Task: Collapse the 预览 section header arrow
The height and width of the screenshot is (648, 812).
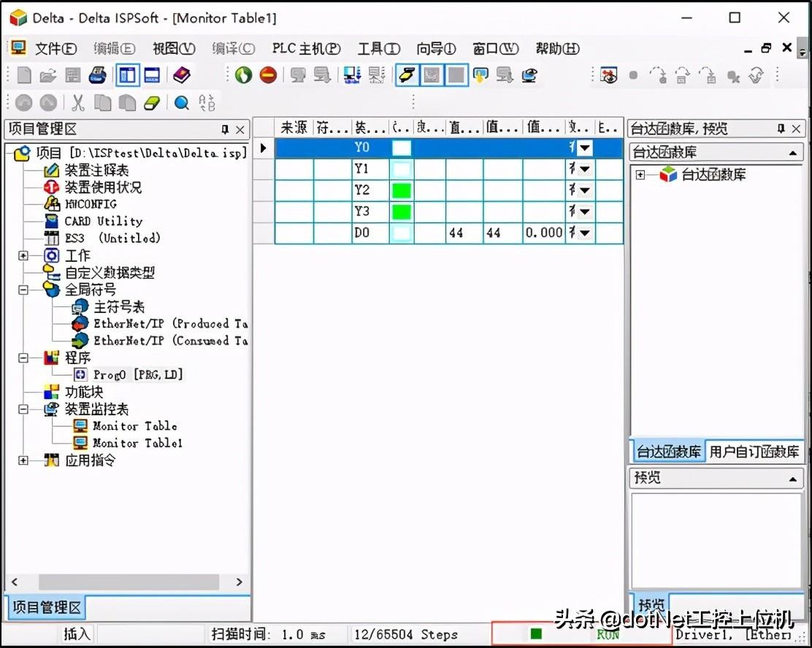Action: coord(792,479)
